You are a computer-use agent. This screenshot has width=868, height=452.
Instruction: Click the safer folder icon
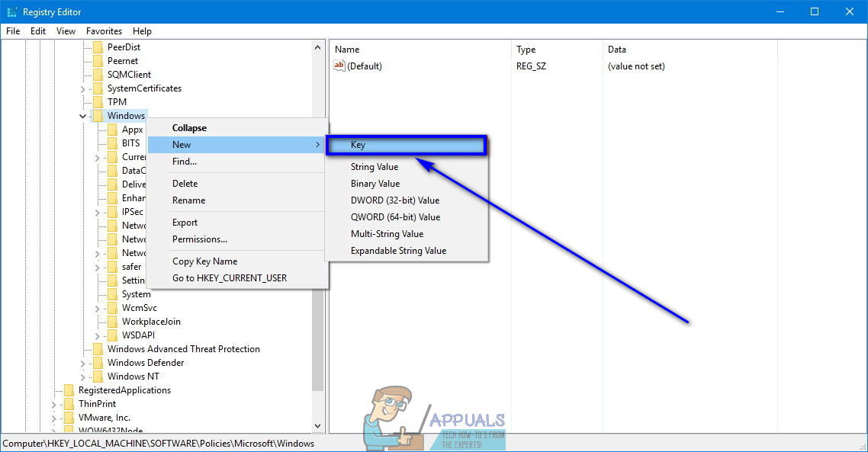point(112,267)
